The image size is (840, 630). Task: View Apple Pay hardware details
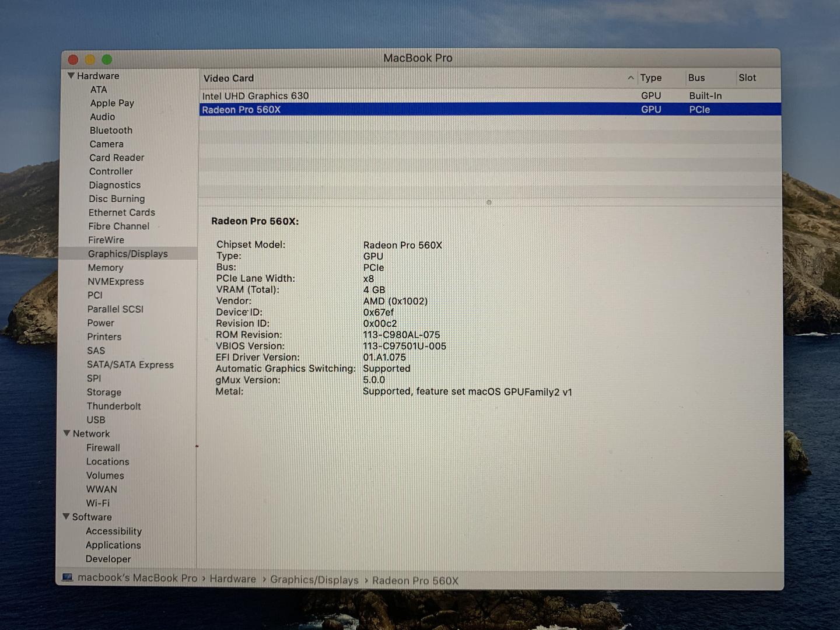coord(111,103)
